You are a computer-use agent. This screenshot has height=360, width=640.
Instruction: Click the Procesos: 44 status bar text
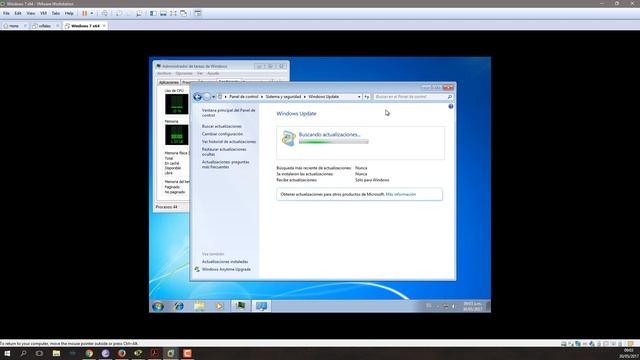coord(167,207)
